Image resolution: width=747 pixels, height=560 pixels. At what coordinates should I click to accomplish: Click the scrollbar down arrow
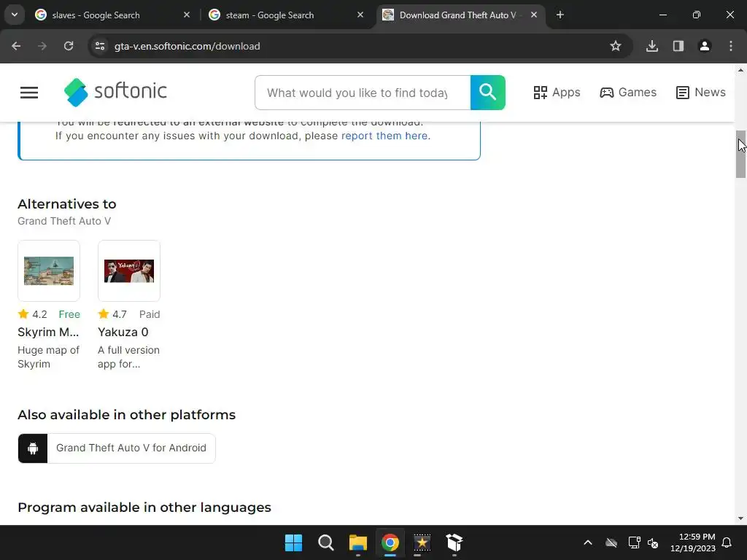(x=741, y=518)
